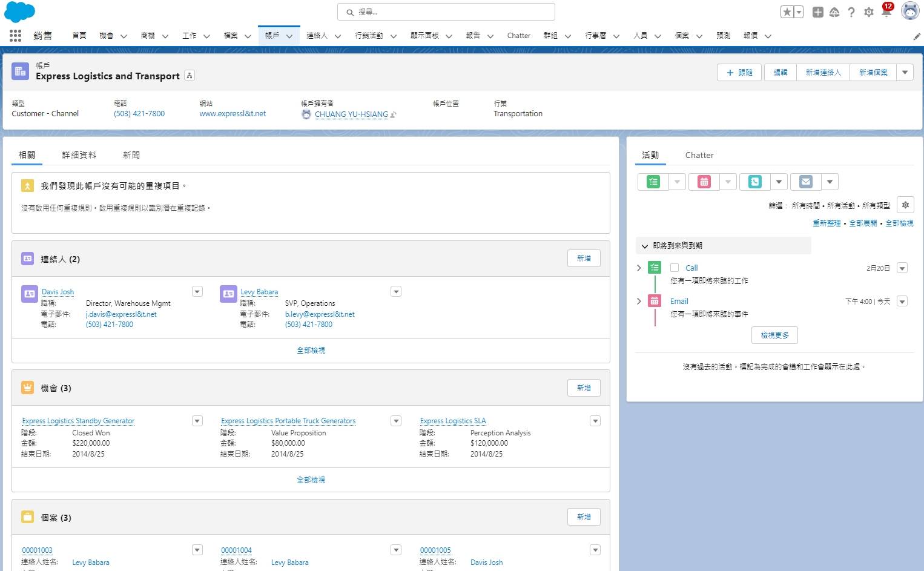Open the activity timeline settings gear

click(905, 205)
